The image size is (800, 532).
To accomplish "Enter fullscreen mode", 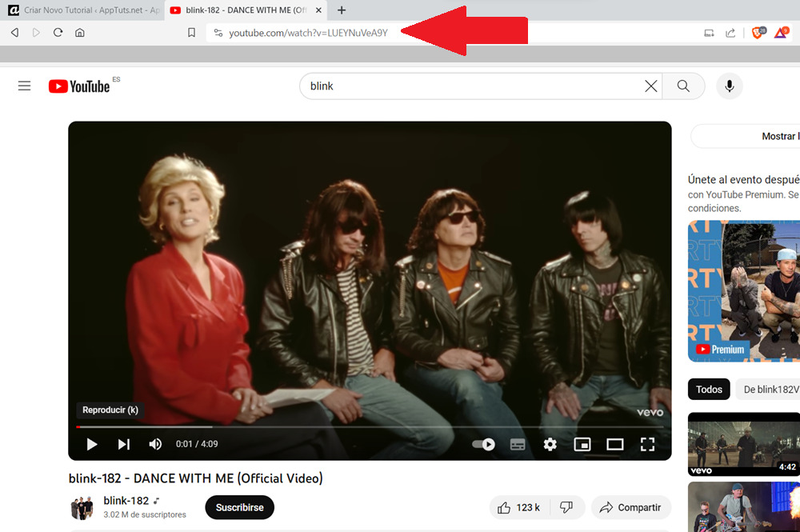I will [x=647, y=444].
